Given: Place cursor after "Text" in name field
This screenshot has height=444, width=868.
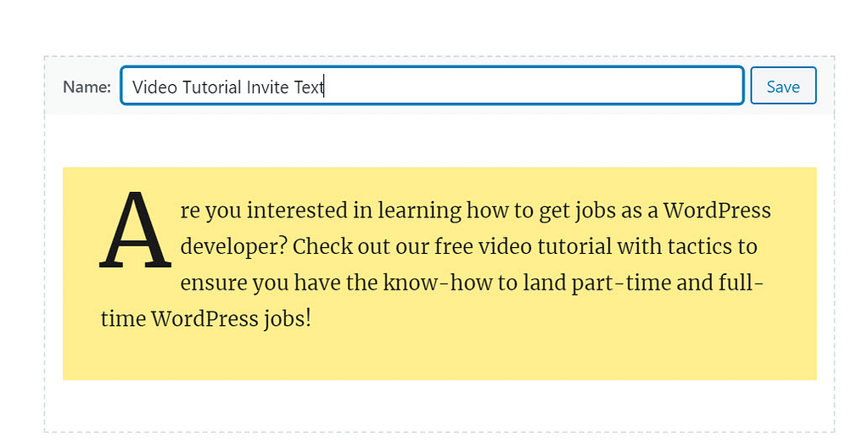Looking at the screenshot, I should [325, 87].
